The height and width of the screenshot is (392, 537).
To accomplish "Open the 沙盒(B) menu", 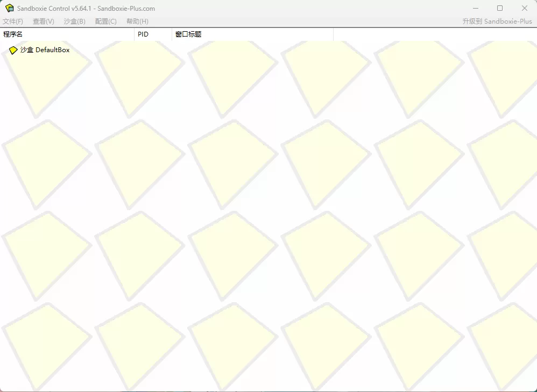I will [73, 21].
